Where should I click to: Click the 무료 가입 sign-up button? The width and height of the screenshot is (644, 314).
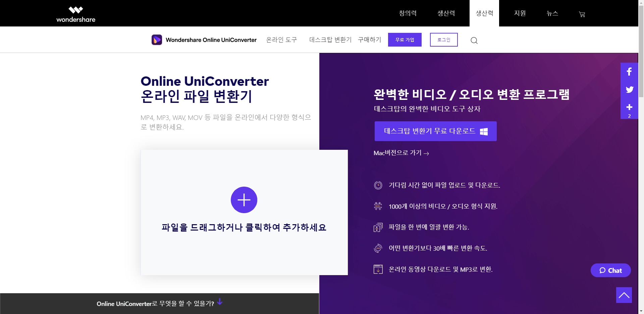[x=405, y=40]
